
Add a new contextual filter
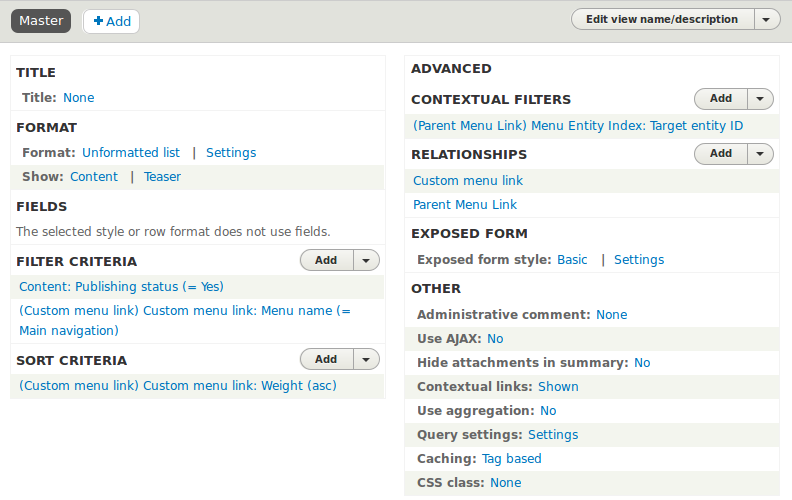721,98
